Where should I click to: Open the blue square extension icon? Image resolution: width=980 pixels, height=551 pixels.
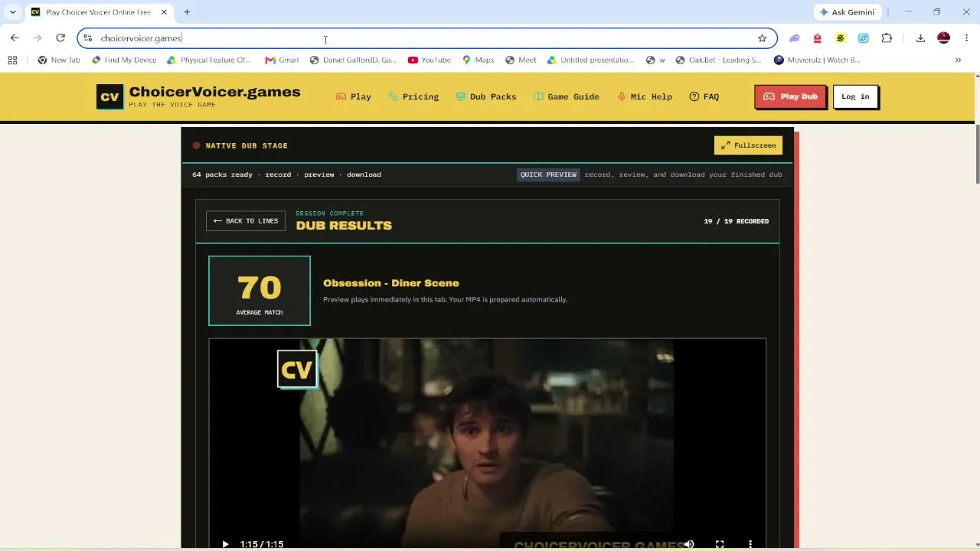point(864,38)
